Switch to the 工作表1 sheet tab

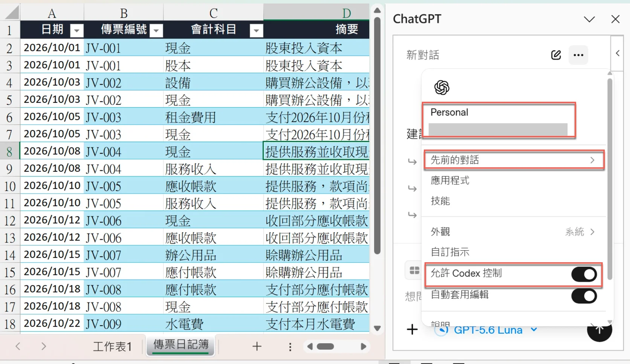(112, 346)
